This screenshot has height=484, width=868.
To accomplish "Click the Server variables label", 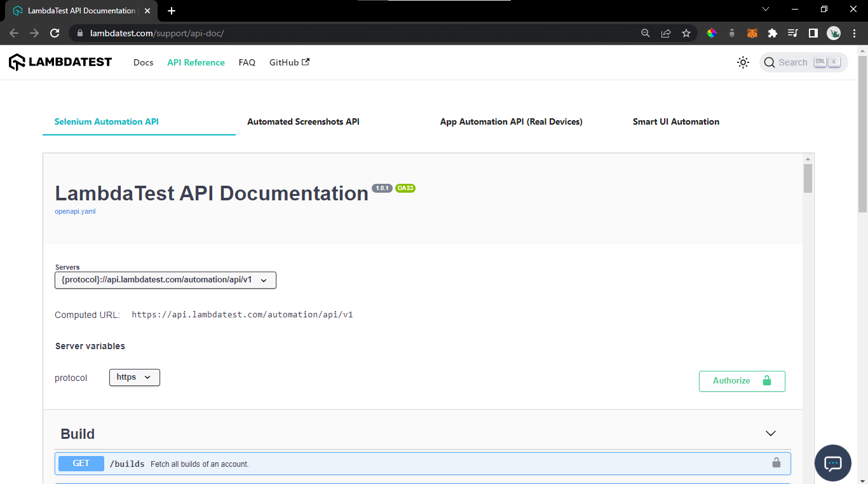I will pos(90,346).
